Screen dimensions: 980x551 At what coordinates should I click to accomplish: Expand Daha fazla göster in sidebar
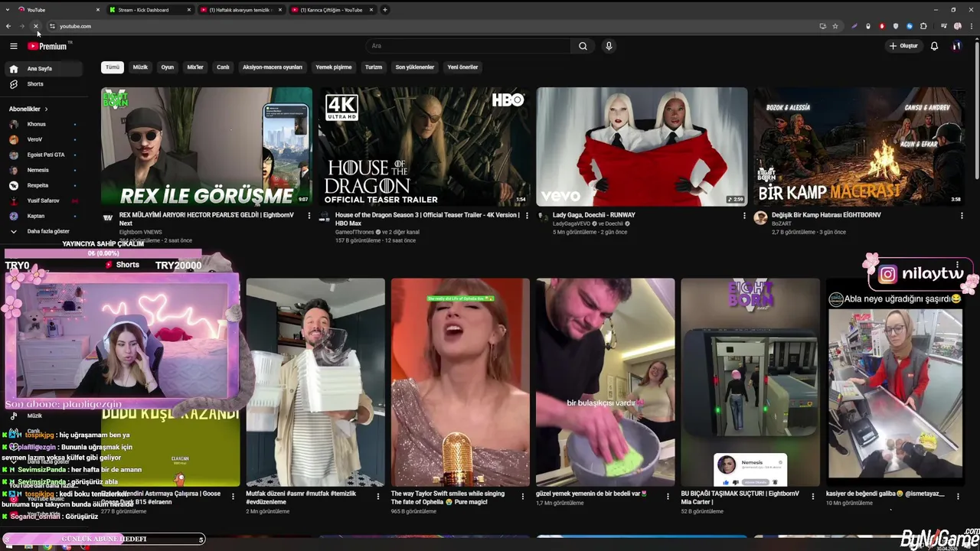pos(42,231)
